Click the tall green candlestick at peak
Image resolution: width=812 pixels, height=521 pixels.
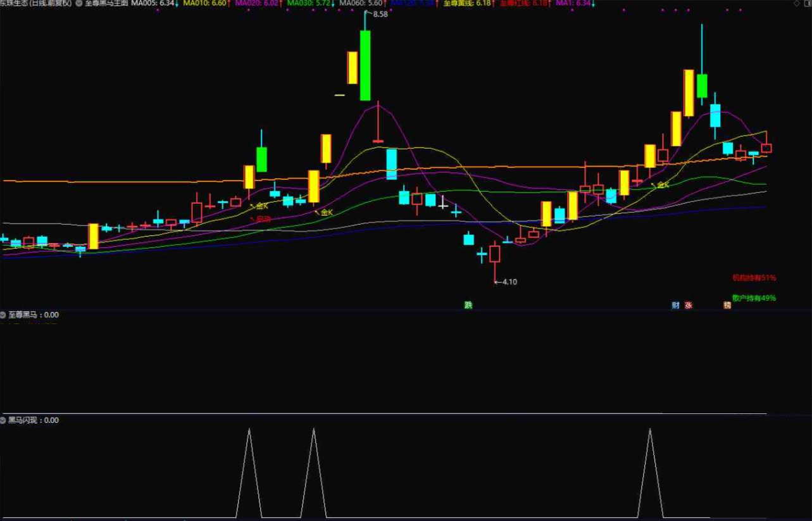[365, 65]
